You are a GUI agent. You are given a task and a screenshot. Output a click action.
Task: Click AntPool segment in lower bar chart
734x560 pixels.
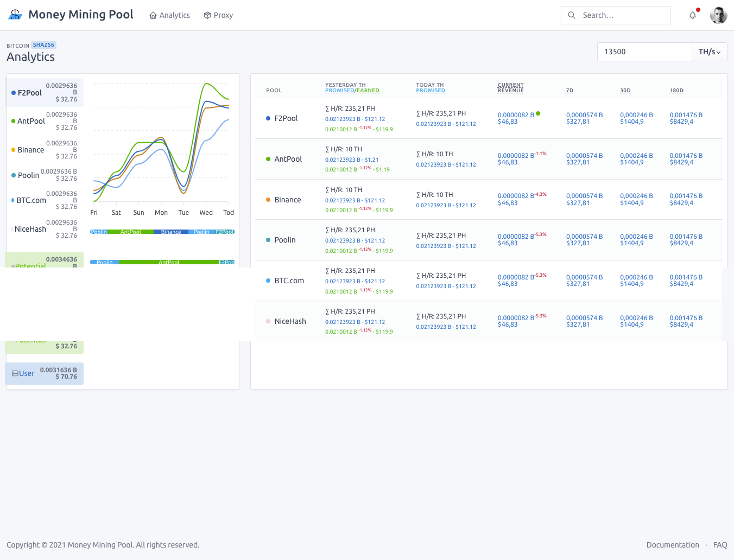(169, 262)
